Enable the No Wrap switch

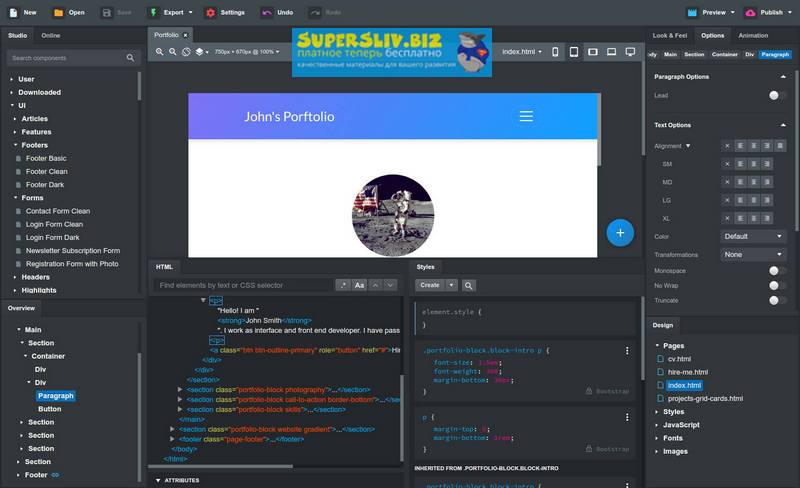[x=777, y=285]
